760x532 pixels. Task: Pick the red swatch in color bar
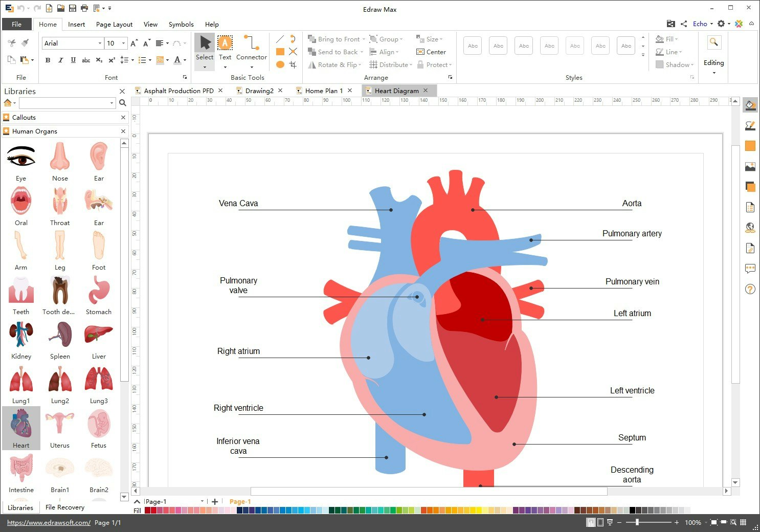click(147, 510)
